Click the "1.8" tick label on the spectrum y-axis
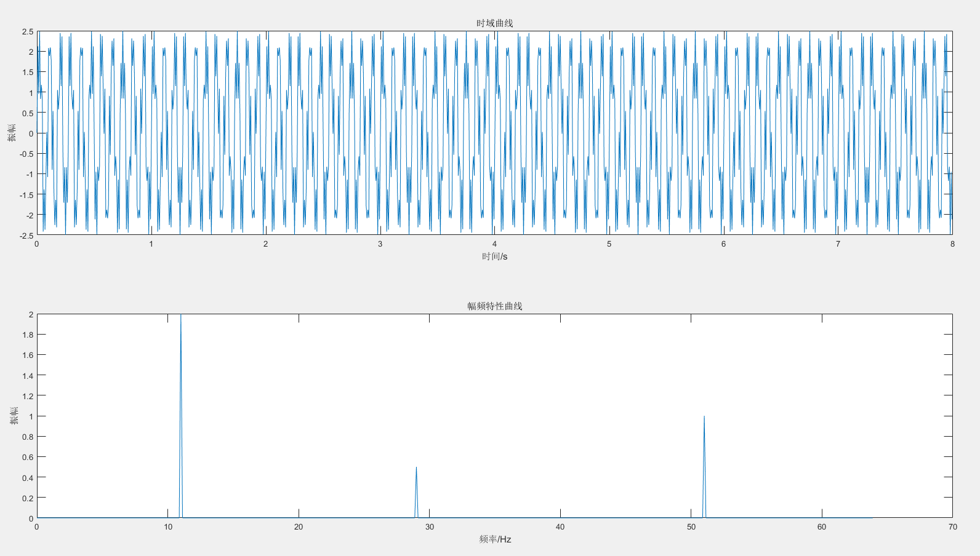980x556 pixels. (28, 335)
